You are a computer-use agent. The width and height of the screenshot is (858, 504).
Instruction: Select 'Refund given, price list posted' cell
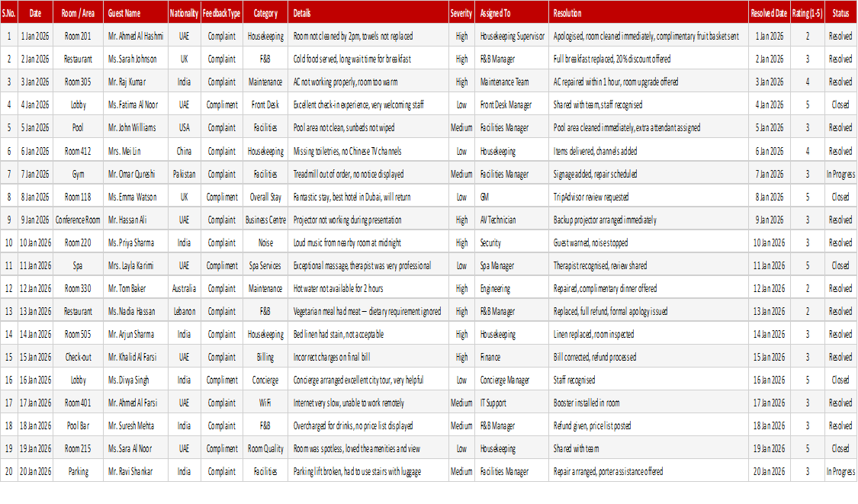[x=648, y=425]
